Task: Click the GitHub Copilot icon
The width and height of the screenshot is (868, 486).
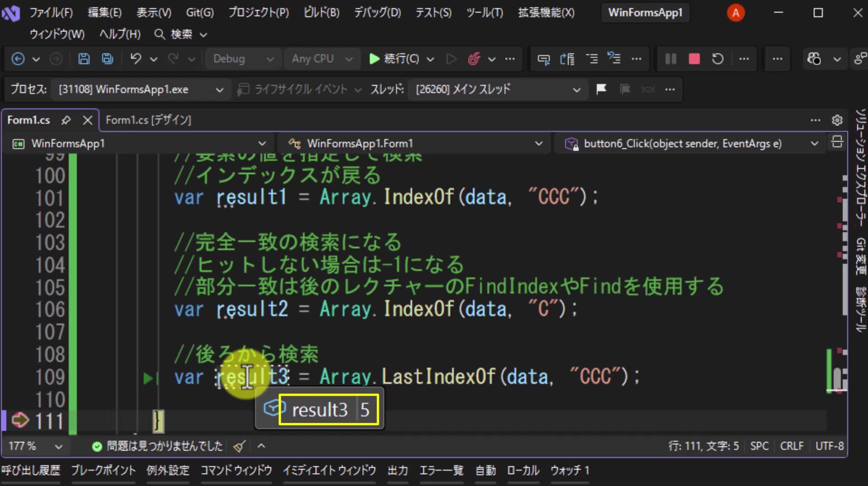Action: [814, 59]
